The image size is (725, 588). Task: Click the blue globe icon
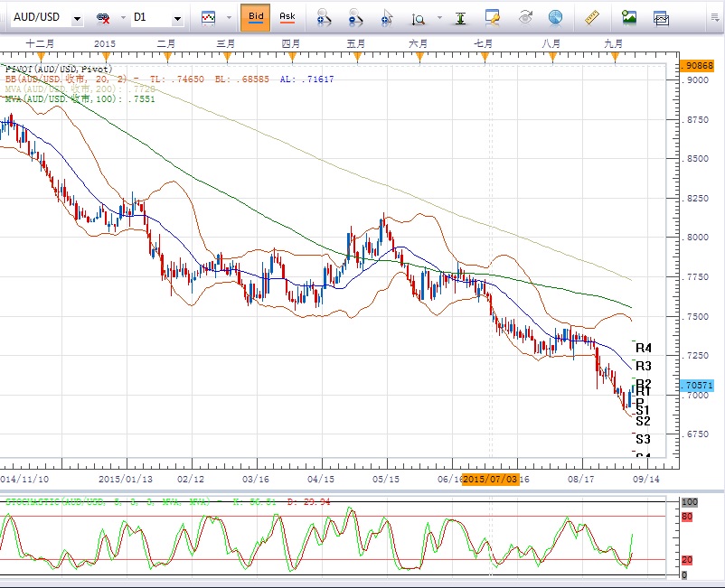[555, 17]
